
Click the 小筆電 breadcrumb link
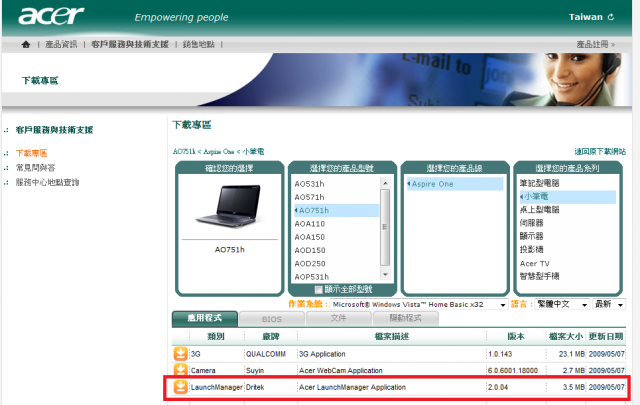(x=253, y=151)
